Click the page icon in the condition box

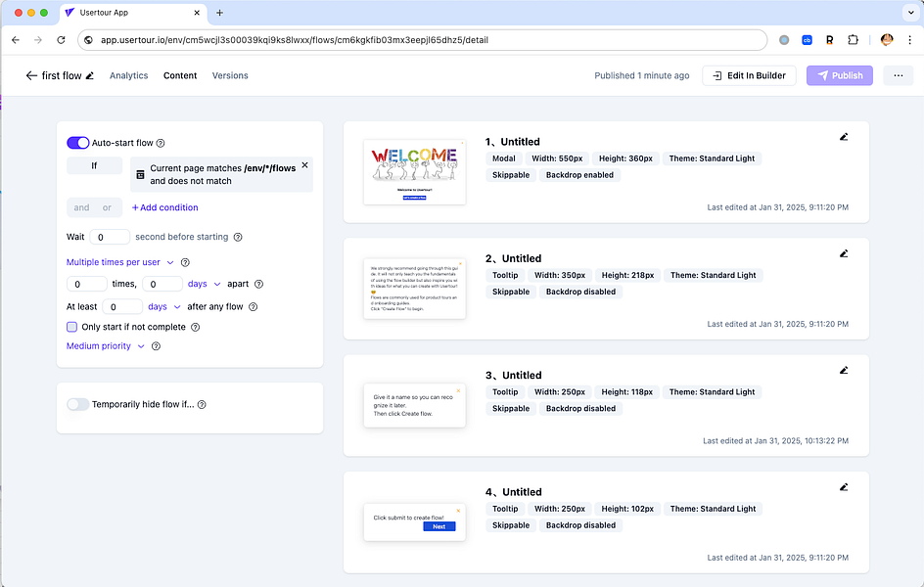tap(140, 175)
